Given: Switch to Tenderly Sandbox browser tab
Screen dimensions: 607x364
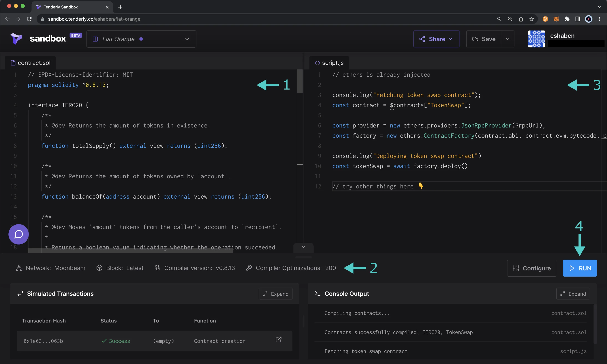Looking at the screenshot, I should point(72,7).
